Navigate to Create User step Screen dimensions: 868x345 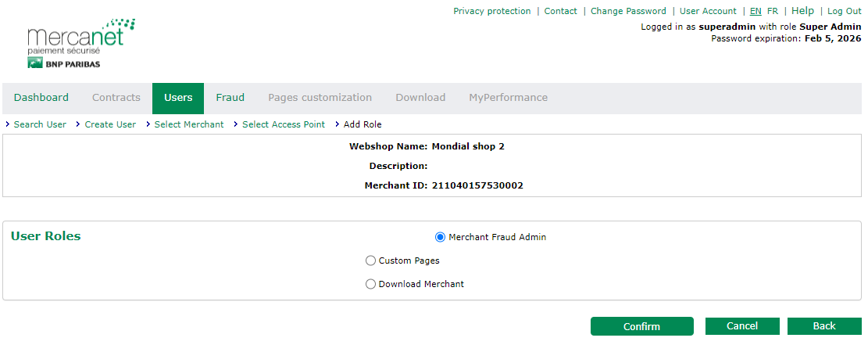pyautogui.click(x=110, y=124)
